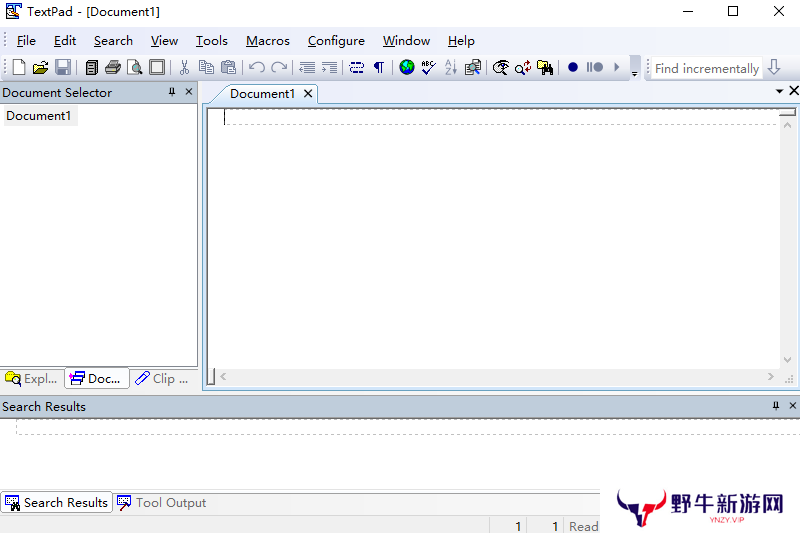Click the Paste clipboard icon
The image size is (800, 533).
coord(228,67)
